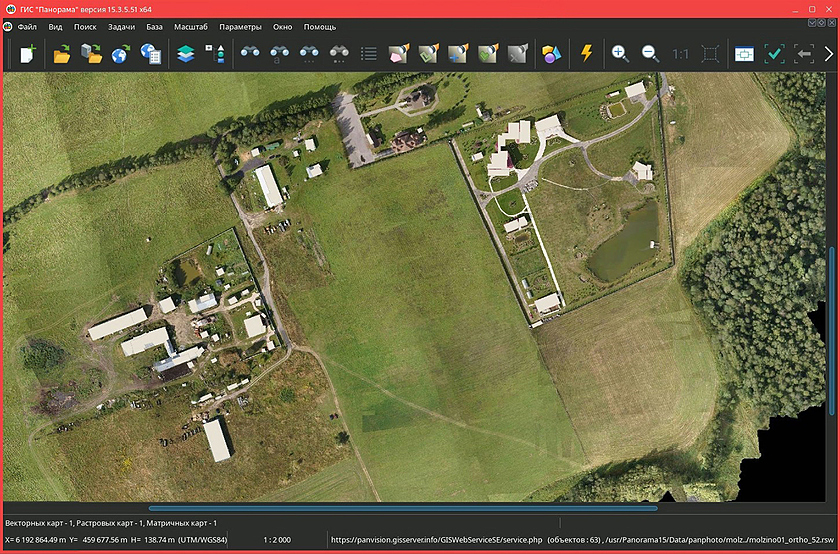
Task: Click the zoom out magnifier
Action: [650, 54]
